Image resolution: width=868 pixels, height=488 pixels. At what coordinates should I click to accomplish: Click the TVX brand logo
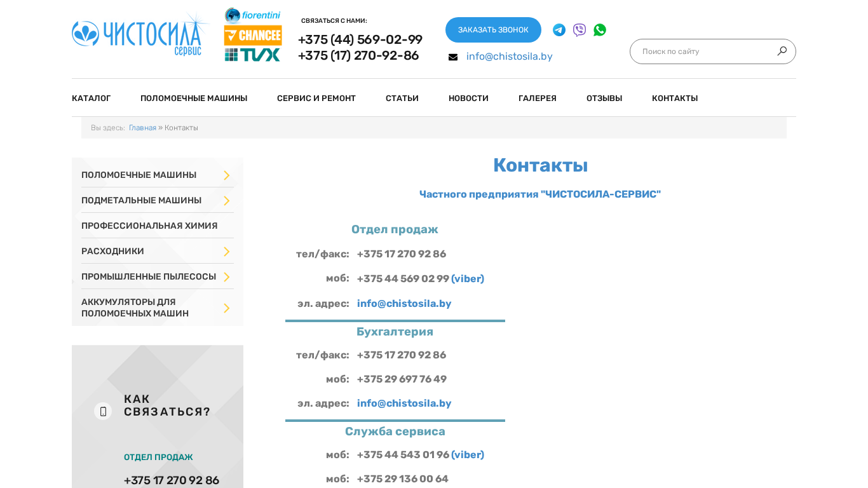coord(252,55)
